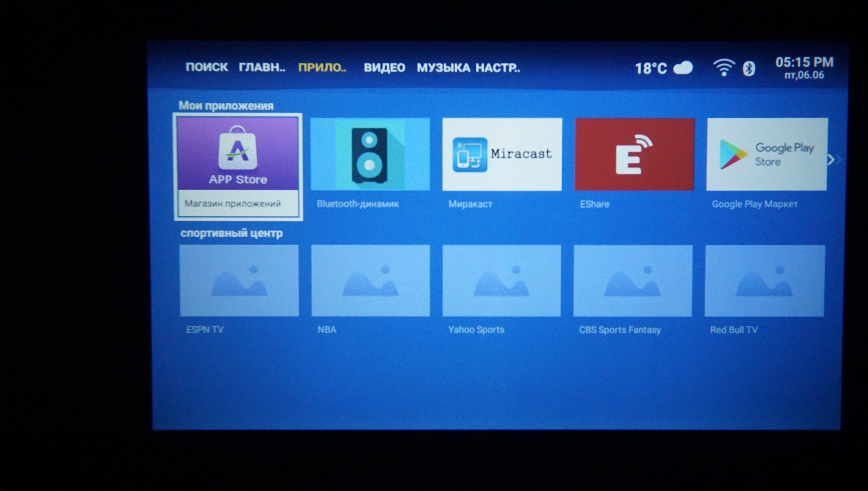Click the пт,06.06 date text
This screenshot has height=491, width=868.
[x=804, y=75]
